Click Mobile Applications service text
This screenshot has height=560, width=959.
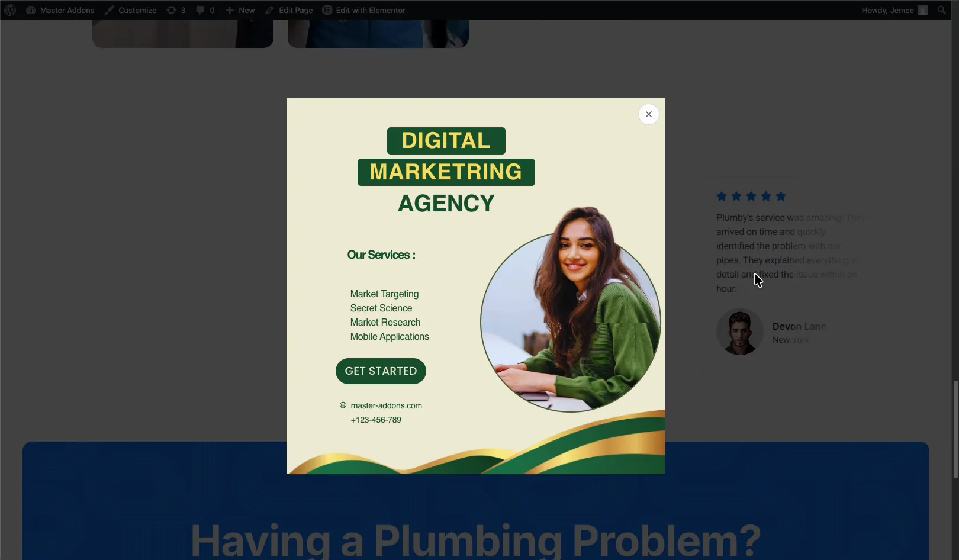tap(390, 336)
